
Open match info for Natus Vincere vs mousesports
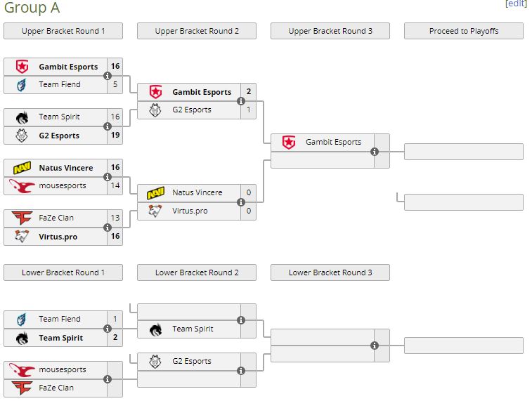click(108, 177)
